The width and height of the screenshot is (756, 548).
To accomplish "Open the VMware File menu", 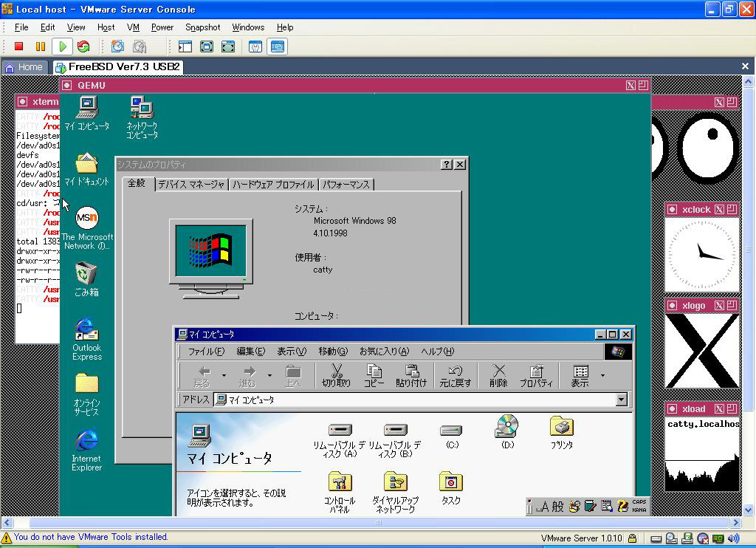I will tap(21, 27).
